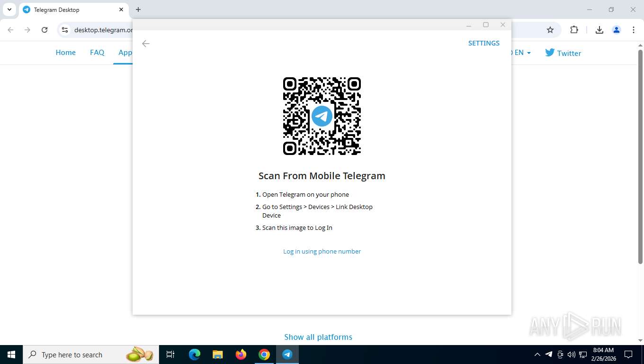This screenshot has height=364, width=644.
Task: Click the Telegram QR code image
Action: coord(322,116)
